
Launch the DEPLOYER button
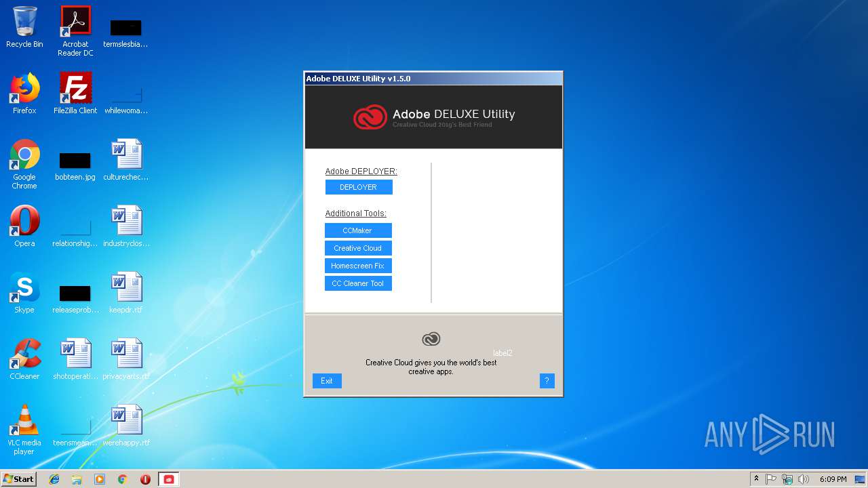tap(358, 187)
